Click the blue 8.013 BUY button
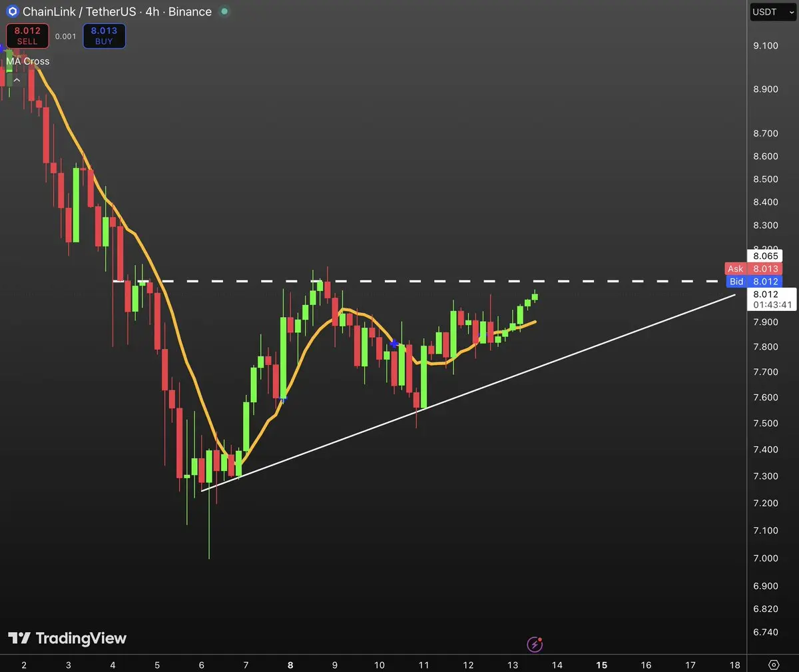799x672 pixels. (104, 36)
